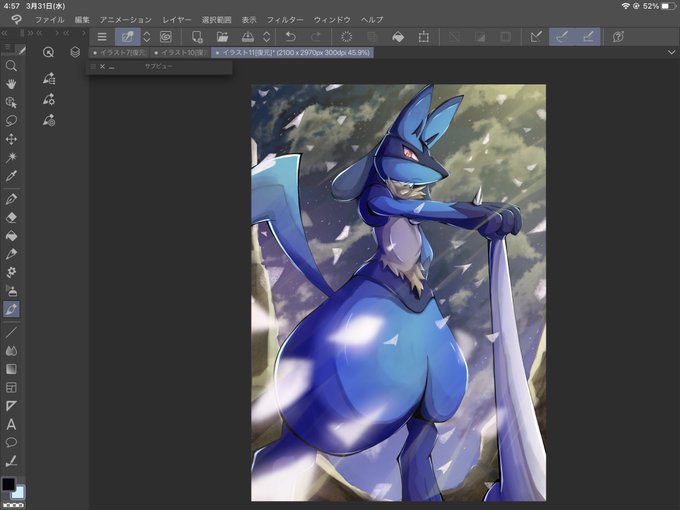The width and height of the screenshot is (680, 510).
Task: Open the ウィンドウ menu
Action: (x=332, y=20)
